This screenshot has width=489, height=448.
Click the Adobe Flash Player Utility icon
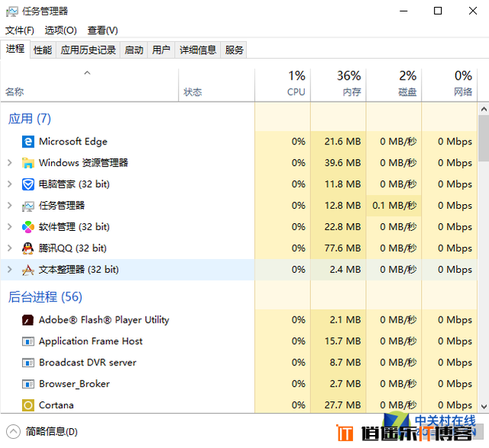28,320
